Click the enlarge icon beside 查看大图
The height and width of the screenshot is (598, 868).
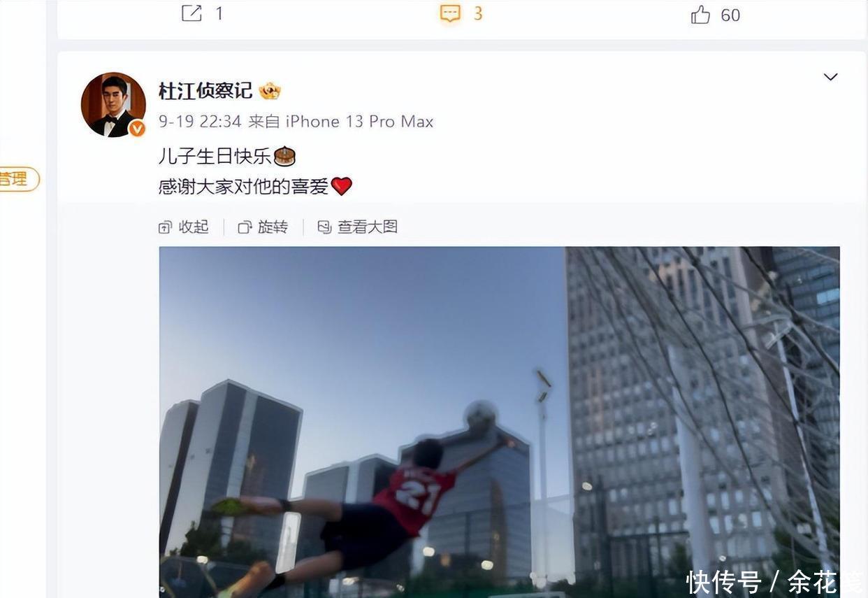324,227
